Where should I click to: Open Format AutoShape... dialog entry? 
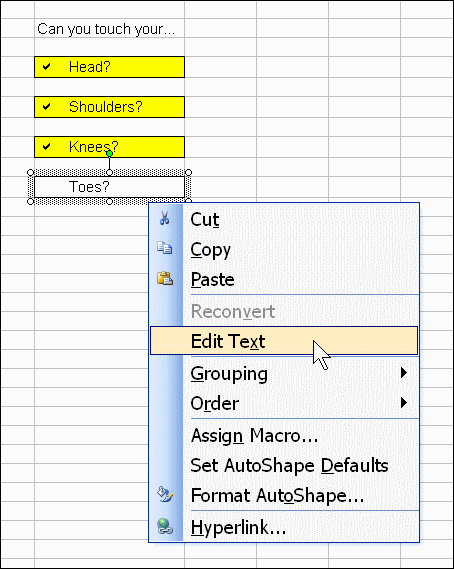pos(284,495)
